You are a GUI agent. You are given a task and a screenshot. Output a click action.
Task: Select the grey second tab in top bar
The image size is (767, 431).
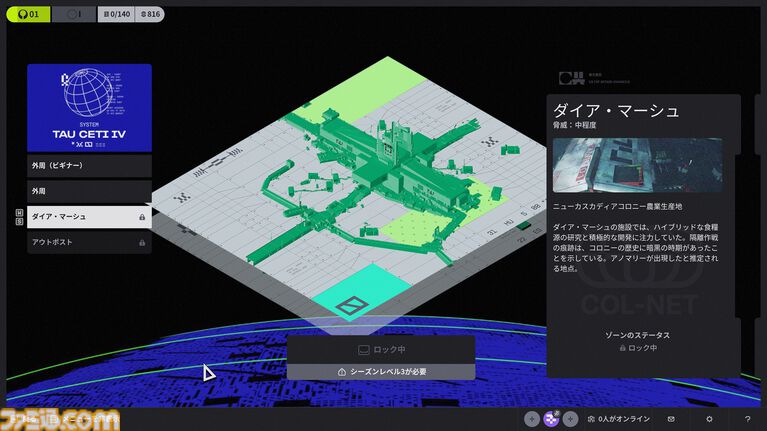pos(72,14)
